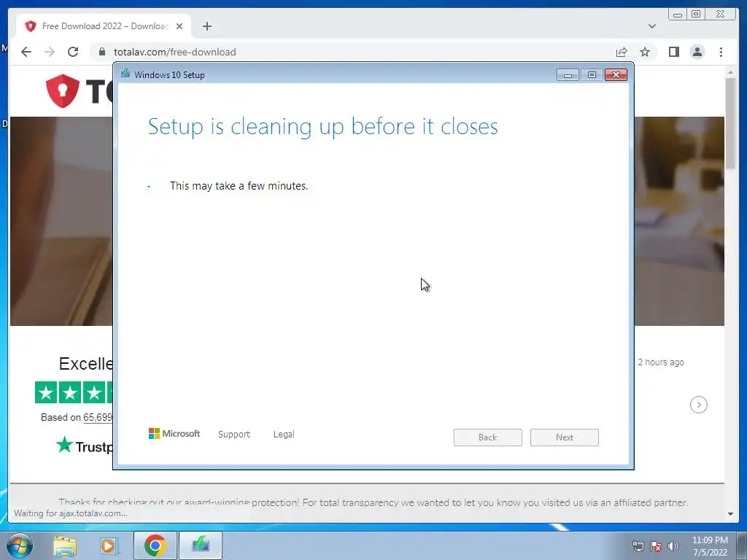747x560 pixels.
Task: Click page scrollbar down arrow
Action: (x=730, y=514)
